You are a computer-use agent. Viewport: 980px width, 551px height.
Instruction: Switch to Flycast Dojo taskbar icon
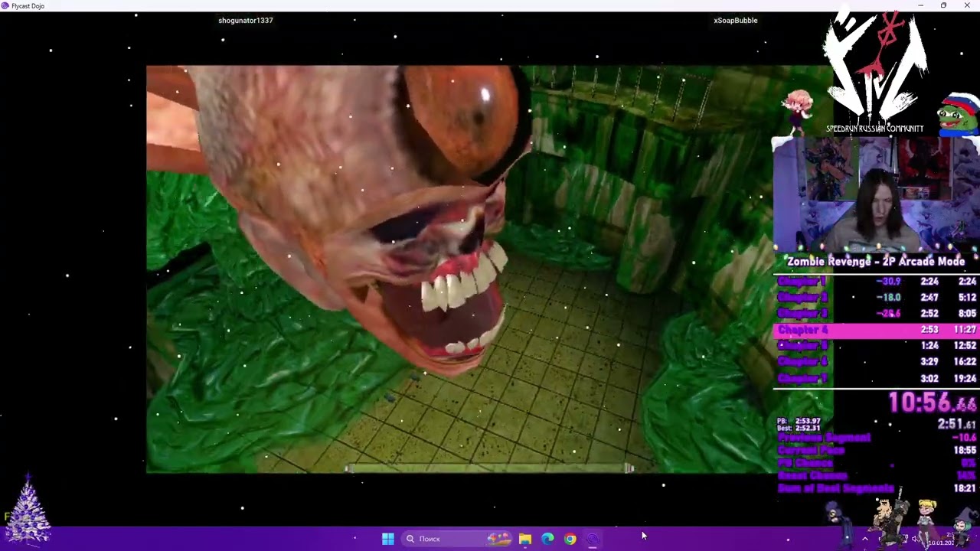[593, 539]
